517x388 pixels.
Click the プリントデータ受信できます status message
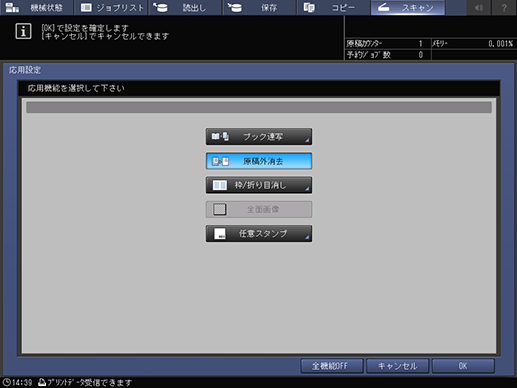click(90, 382)
